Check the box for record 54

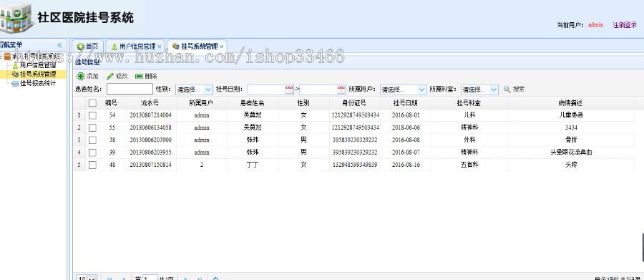93,115
